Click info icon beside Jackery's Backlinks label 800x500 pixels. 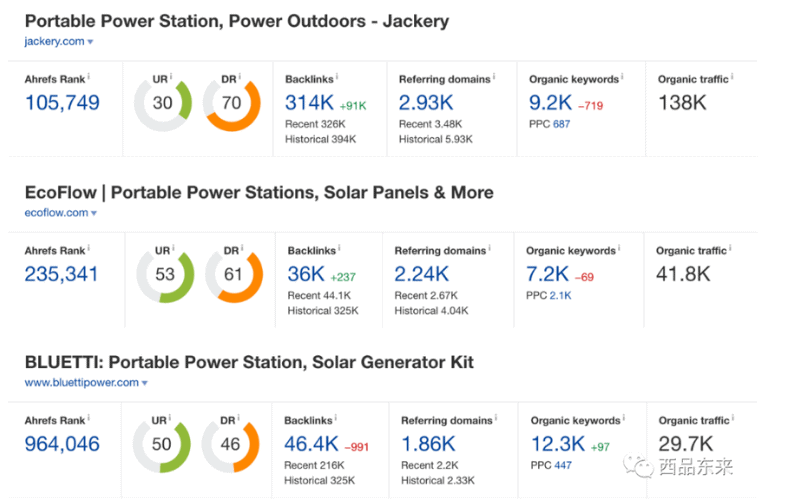(x=337, y=77)
